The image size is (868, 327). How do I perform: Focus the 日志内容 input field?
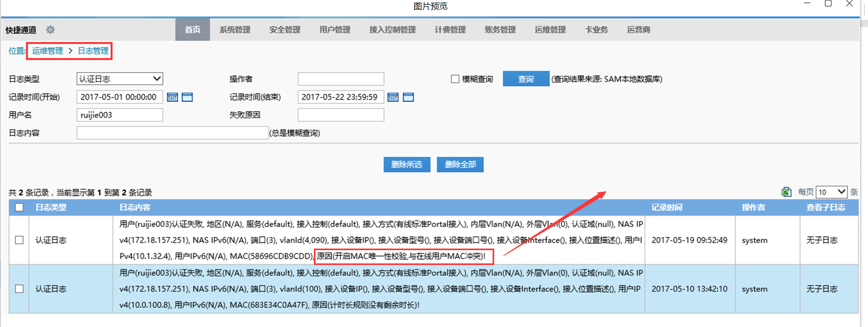[x=173, y=133]
